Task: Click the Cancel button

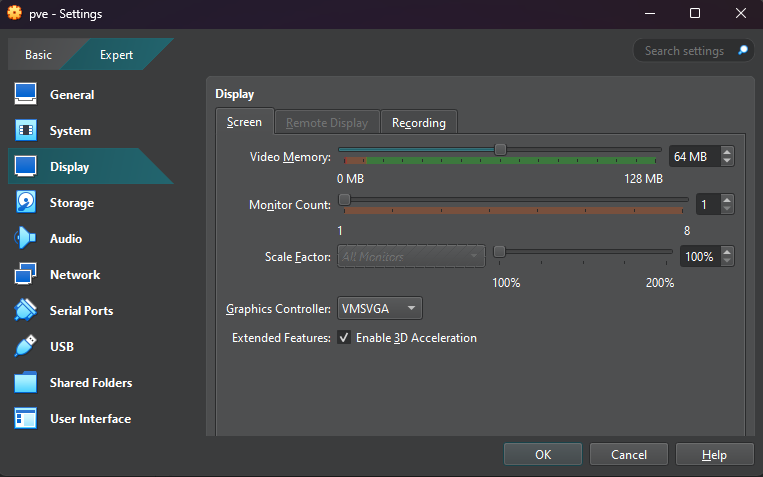Action: click(628, 455)
